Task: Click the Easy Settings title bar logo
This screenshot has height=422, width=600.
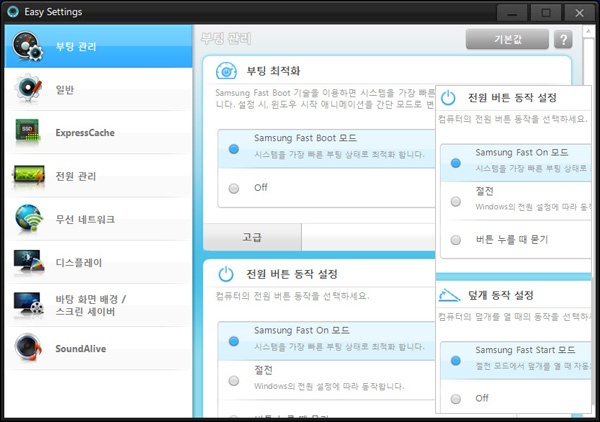Action: (x=13, y=12)
